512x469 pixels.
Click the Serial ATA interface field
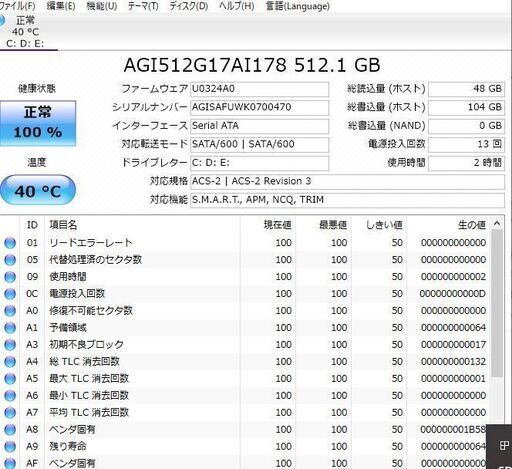tap(259, 126)
